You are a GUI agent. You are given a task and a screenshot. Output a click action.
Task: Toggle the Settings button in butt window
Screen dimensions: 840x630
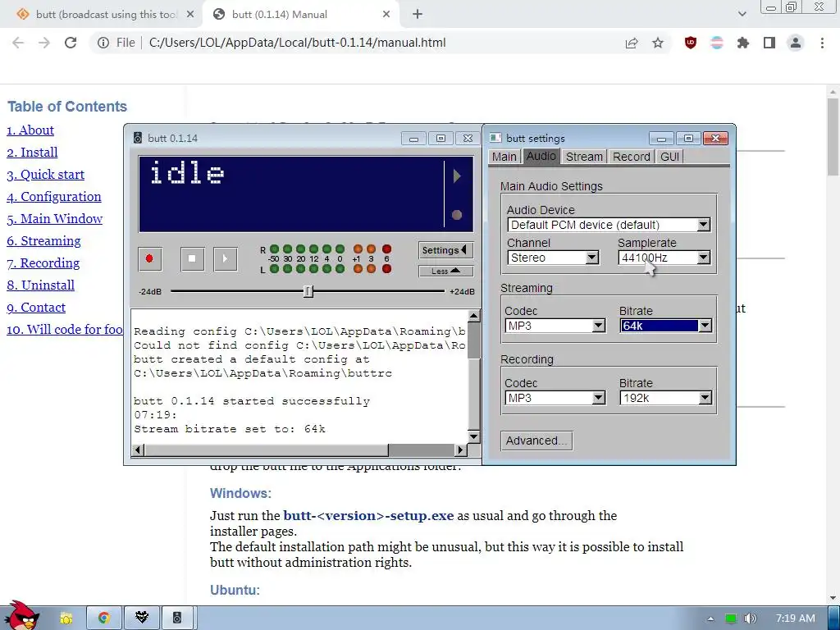[x=445, y=250]
